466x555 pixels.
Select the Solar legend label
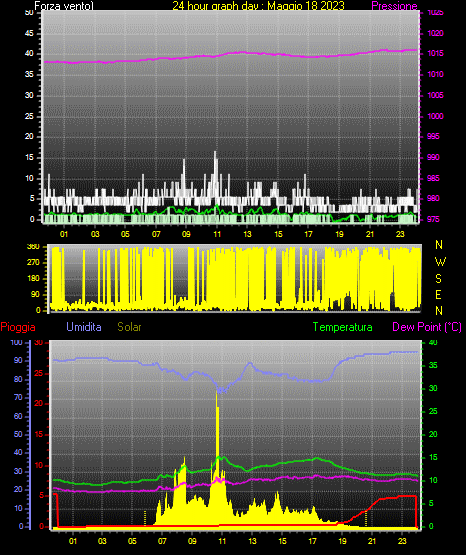130,327
